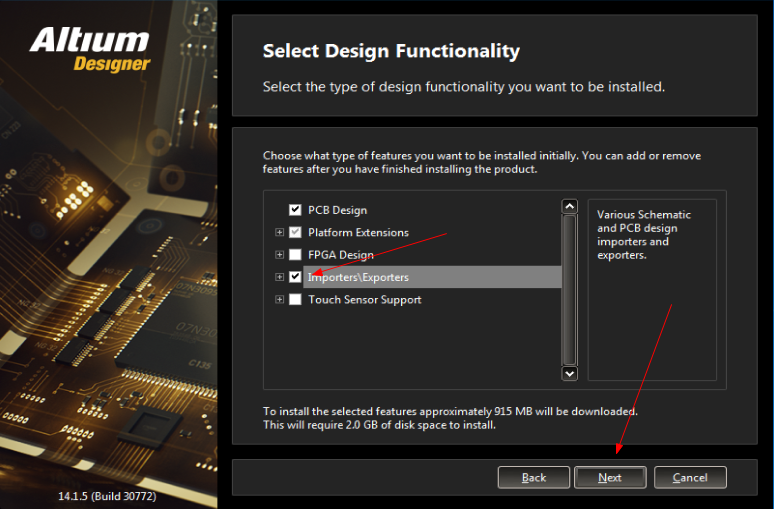
Task: Expand the FPGA Design tree node
Action: pos(280,255)
